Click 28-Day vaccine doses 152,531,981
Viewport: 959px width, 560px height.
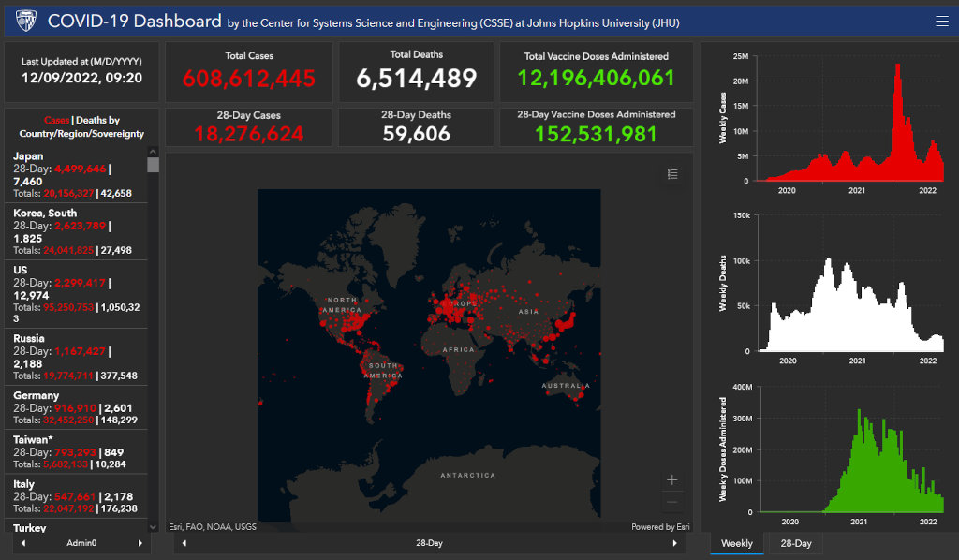(597, 134)
